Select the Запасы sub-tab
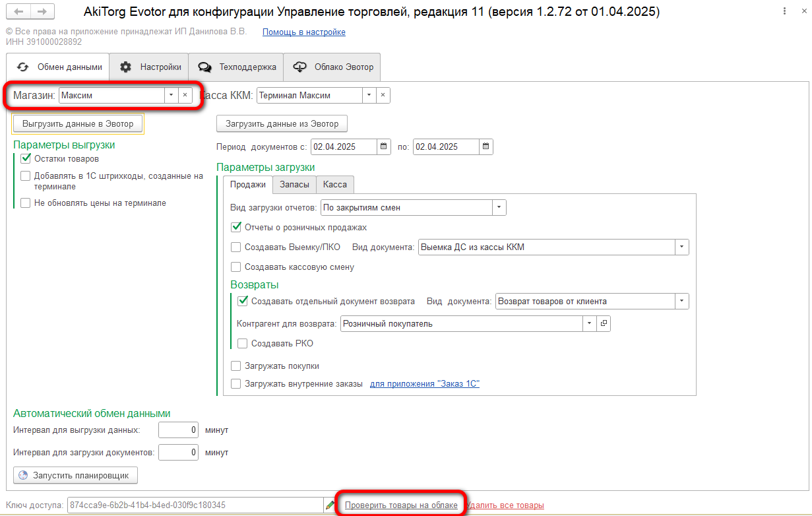 point(295,185)
